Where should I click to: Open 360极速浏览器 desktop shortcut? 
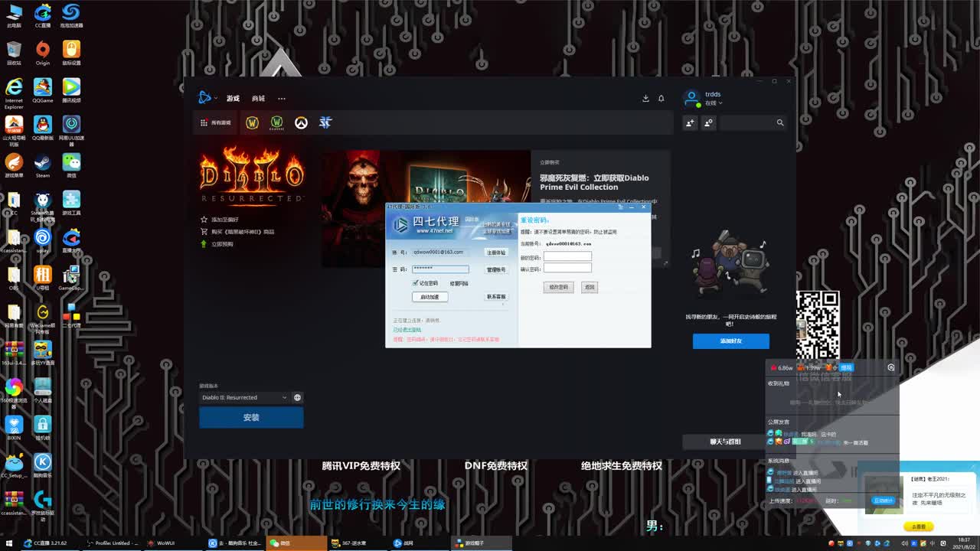click(14, 392)
